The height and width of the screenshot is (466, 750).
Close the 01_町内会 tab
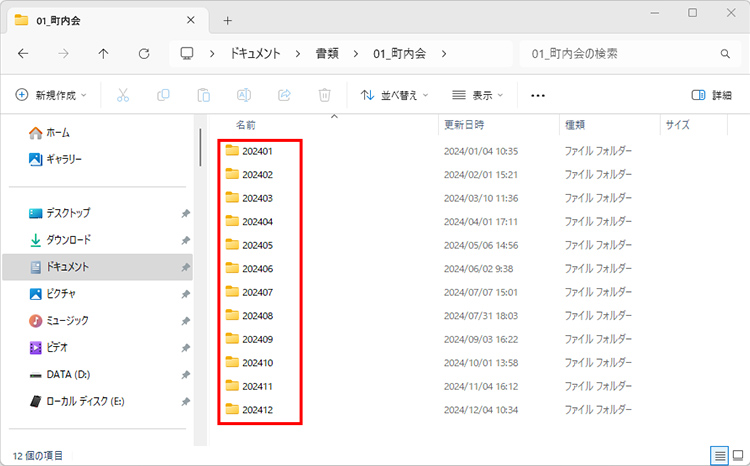click(190, 20)
